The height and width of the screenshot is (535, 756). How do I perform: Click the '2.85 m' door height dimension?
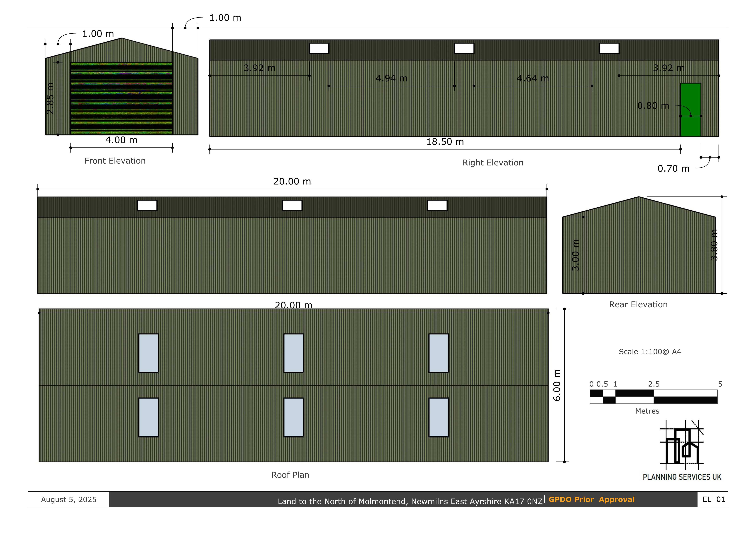pos(50,98)
